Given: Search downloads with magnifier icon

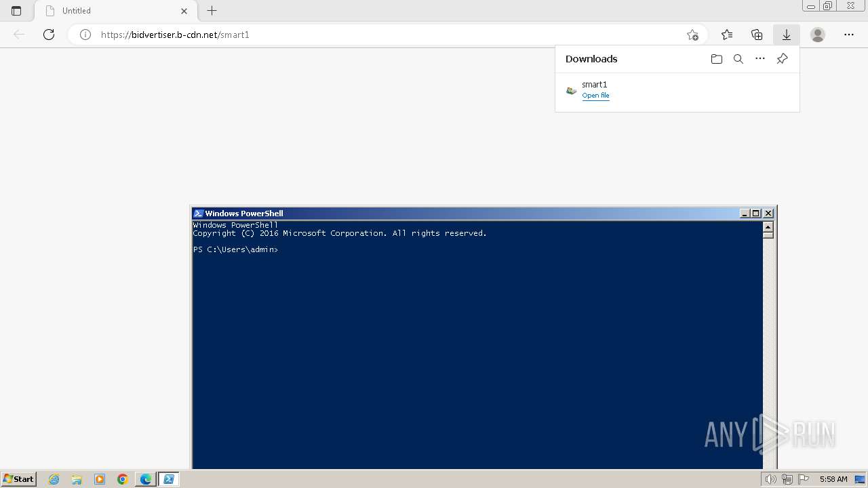Looking at the screenshot, I should pyautogui.click(x=738, y=59).
